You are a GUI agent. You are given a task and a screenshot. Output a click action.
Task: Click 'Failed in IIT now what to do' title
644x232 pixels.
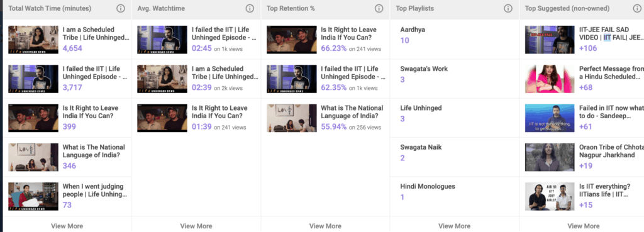(611, 112)
